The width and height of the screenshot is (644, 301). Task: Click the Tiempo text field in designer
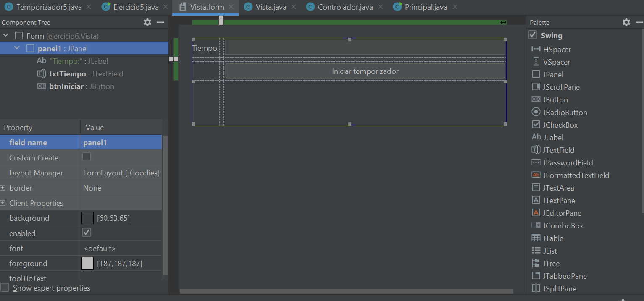point(365,48)
